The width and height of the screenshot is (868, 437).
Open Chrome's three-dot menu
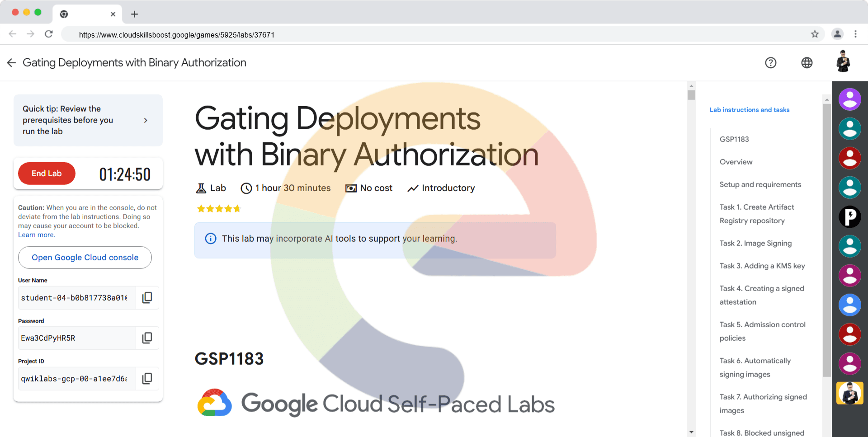[855, 34]
